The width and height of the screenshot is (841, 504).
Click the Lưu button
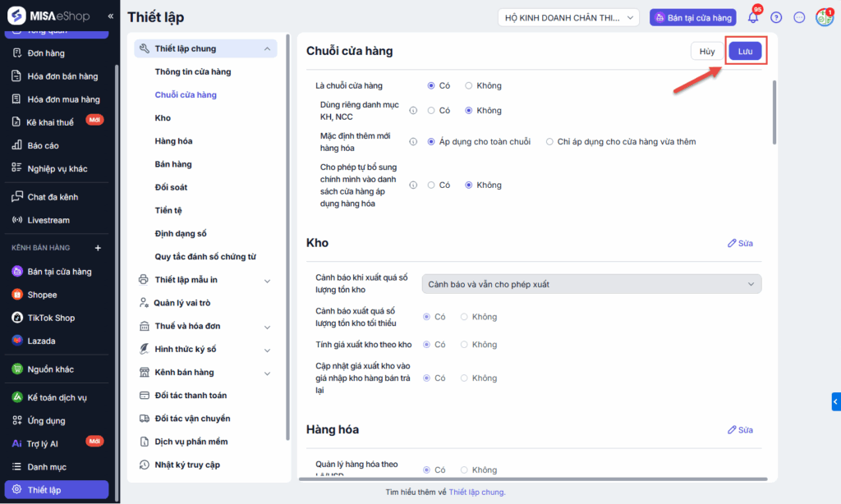tap(745, 51)
